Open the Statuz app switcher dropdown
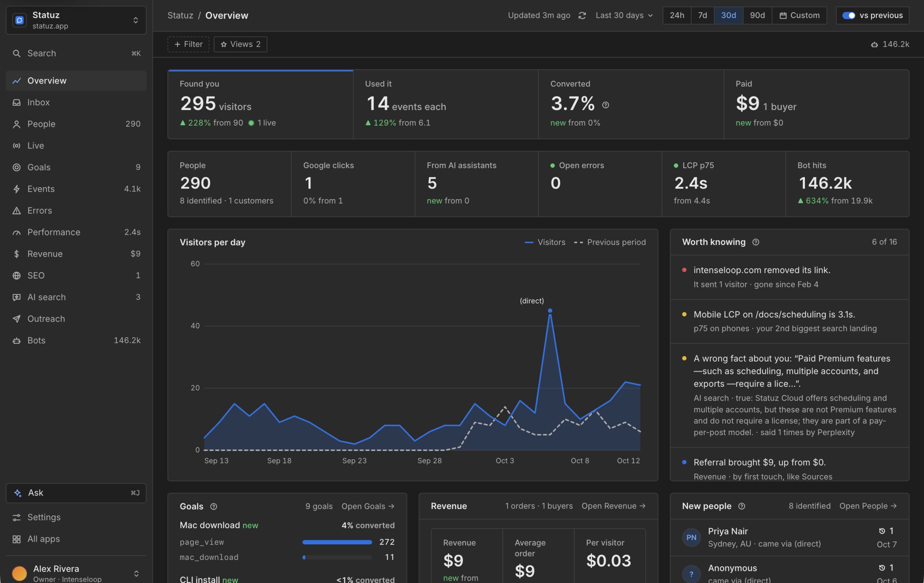This screenshot has height=583, width=924. (76, 20)
